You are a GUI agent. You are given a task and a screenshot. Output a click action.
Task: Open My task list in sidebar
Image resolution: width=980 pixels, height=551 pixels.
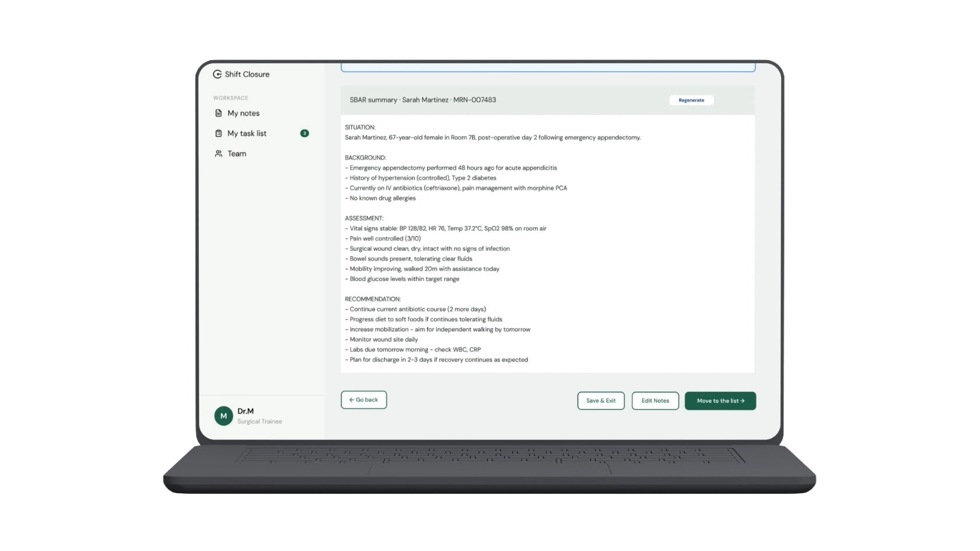pyautogui.click(x=247, y=134)
